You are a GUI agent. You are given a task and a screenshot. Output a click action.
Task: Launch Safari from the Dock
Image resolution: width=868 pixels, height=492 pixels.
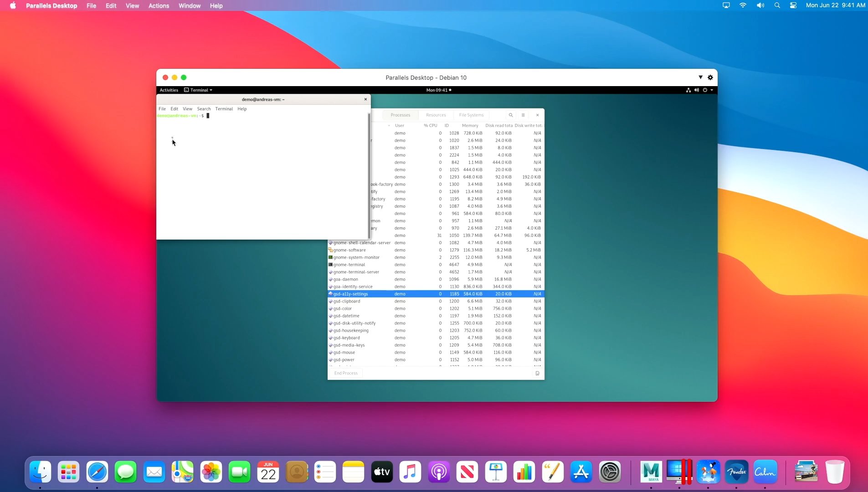tap(97, 471)
